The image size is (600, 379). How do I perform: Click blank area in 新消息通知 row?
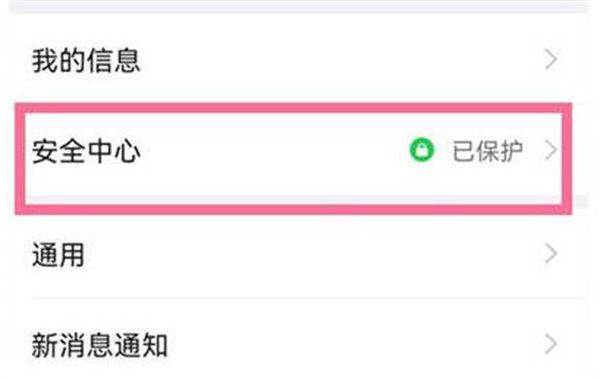pyautogui.click(x=344, y=345)
